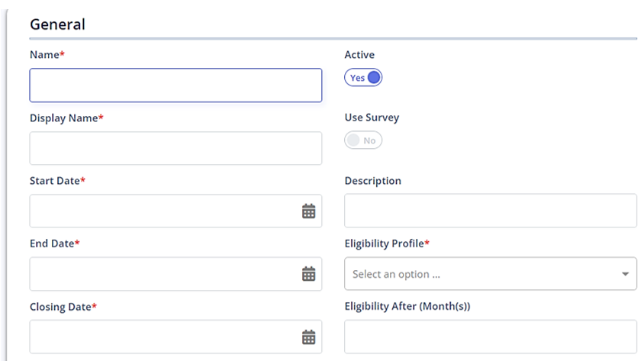Click into the Display Name field
Image resolution: width=644 pixels, height=361 pixels.
pos(175,148)
